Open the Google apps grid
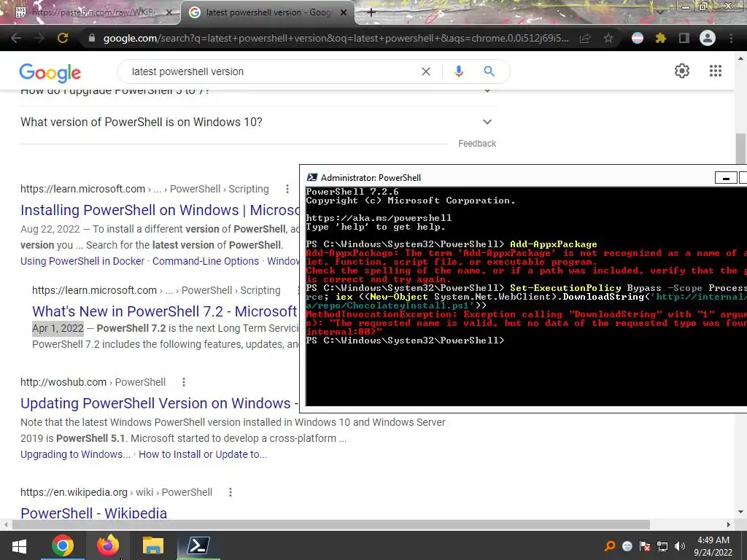747x560 pixels. [716, 71]
